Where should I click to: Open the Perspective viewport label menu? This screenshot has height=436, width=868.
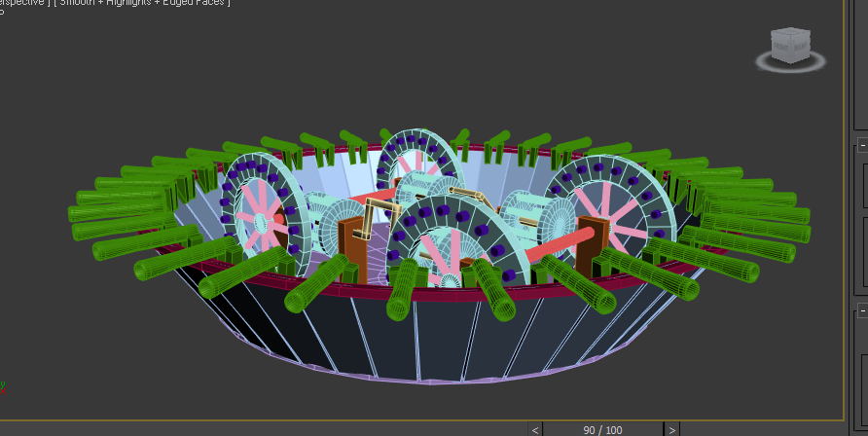coord(19,3)
